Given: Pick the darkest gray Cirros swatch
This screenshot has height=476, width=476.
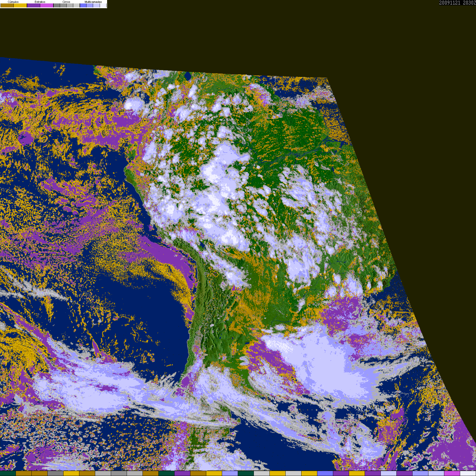Looking at the screenshot, I should click(57, 5).
